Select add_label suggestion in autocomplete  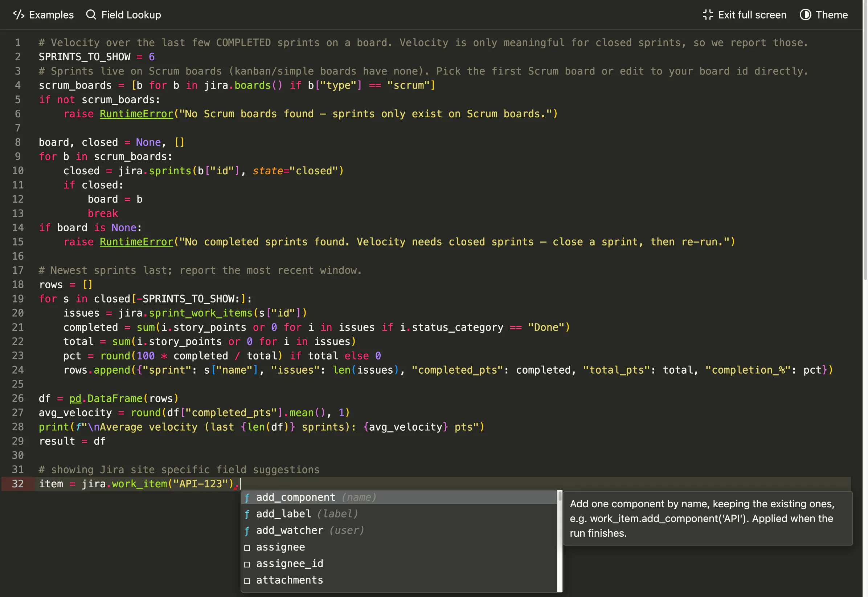coord(399,514)
